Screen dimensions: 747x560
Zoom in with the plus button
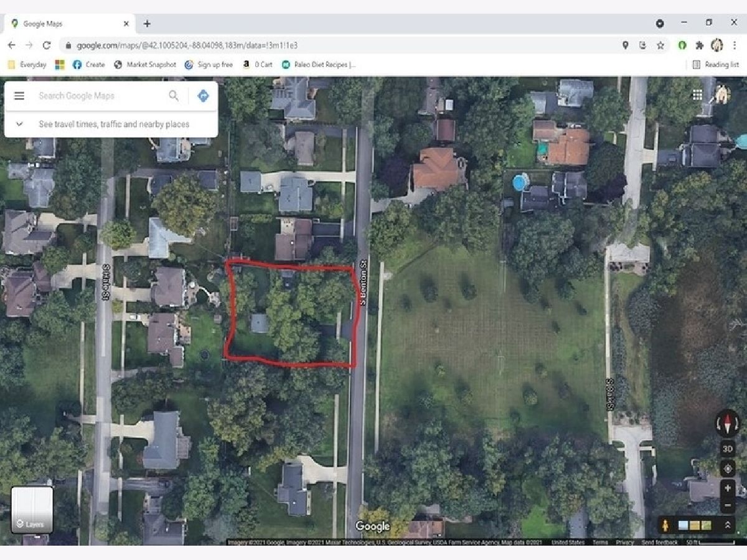728,488
